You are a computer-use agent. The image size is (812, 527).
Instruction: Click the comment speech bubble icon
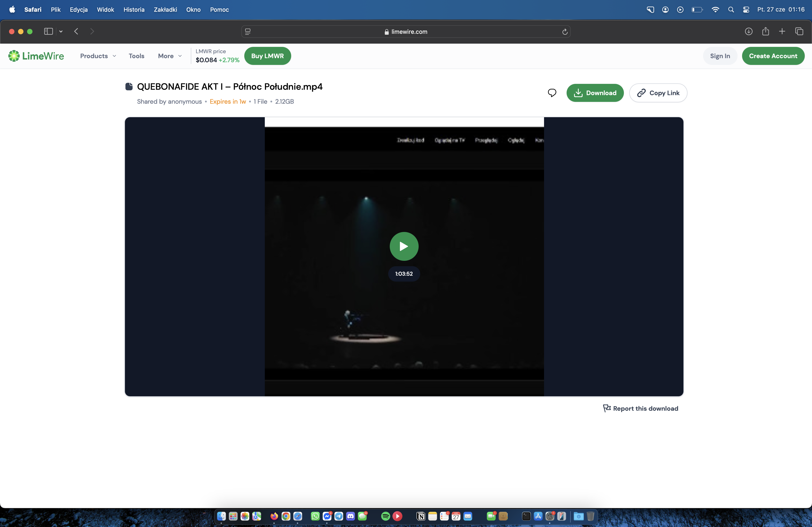[552, 93]
